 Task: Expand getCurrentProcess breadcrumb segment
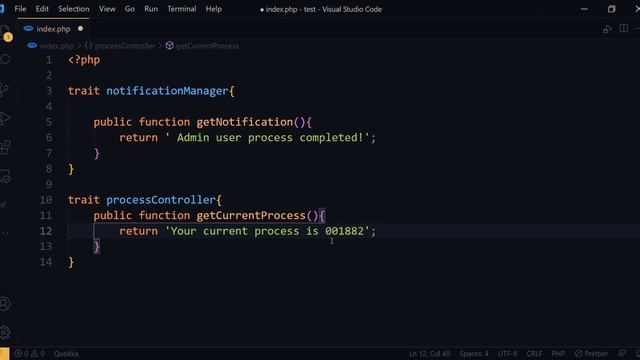pyautogui.click(x=207, y=46)
